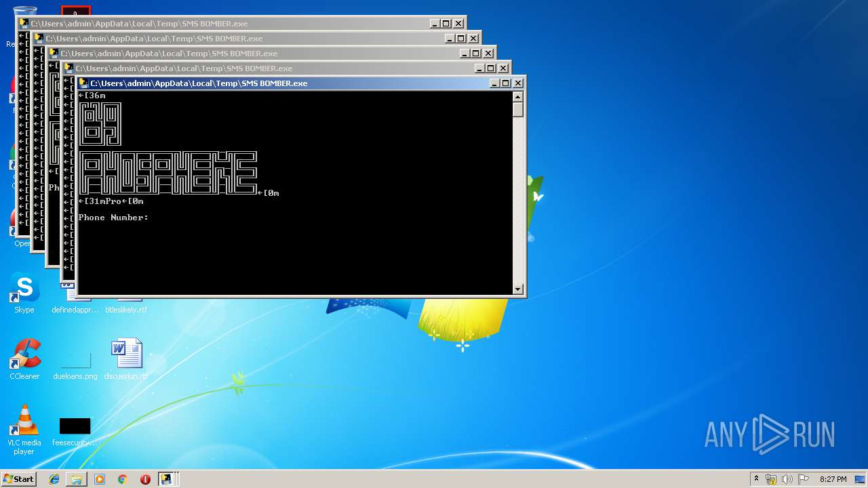Open the clock showing 8:27 PM
This screenshot has height=488, width=868.
pos(833,479)
